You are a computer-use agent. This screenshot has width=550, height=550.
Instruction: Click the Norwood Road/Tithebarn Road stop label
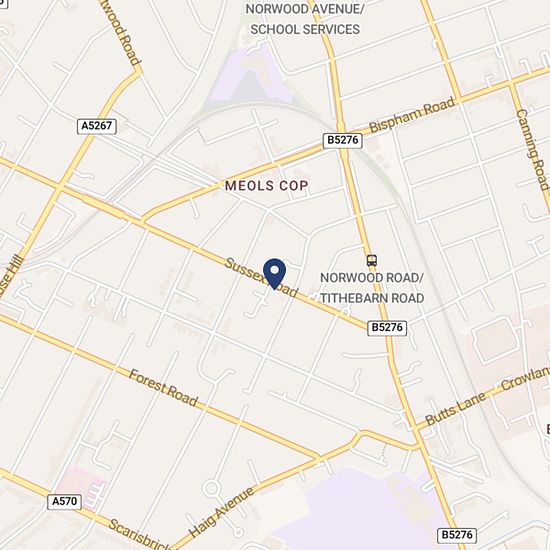[372, 288]
